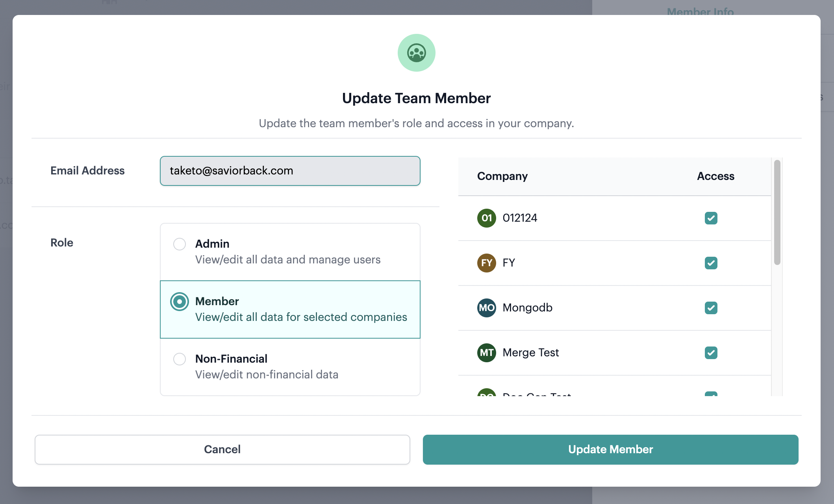Click the Email Address input field
Image resolution: width=834 pixels, height=504 pixels.
[x=290, y=171]
